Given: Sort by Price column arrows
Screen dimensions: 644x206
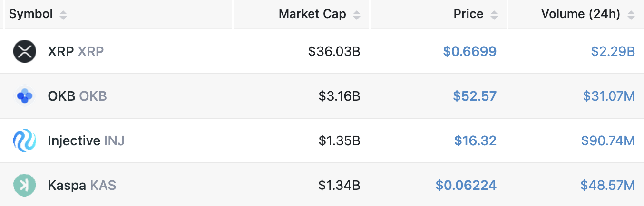Looking at the screenshot, I should pyautogui.click(x=494, y=15).
